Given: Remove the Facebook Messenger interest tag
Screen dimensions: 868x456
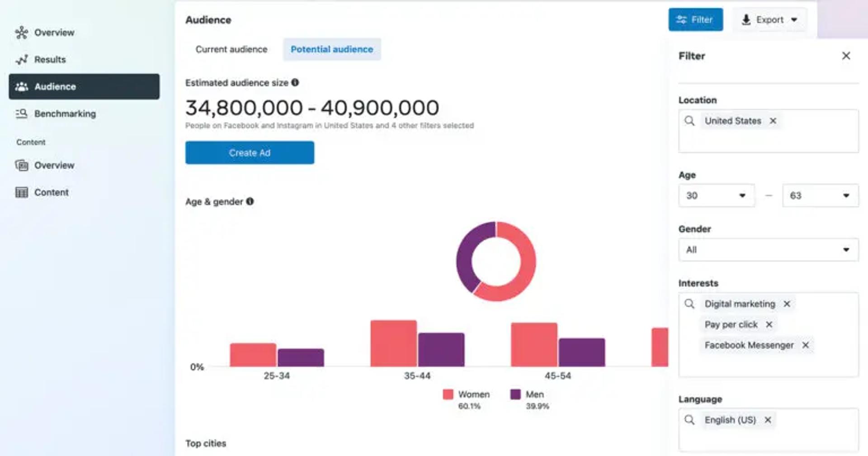Looking at the screenshot, I should [806, 345].
